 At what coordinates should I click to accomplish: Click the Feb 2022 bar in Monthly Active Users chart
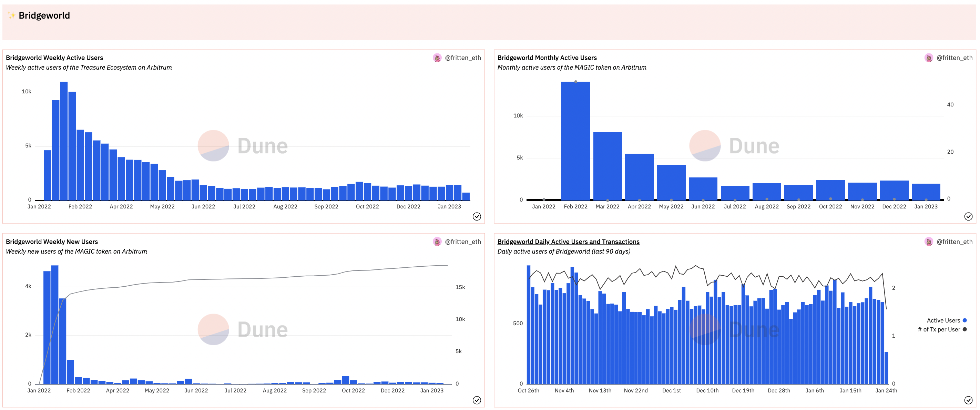pyautogui.click(x=575, y=141)
